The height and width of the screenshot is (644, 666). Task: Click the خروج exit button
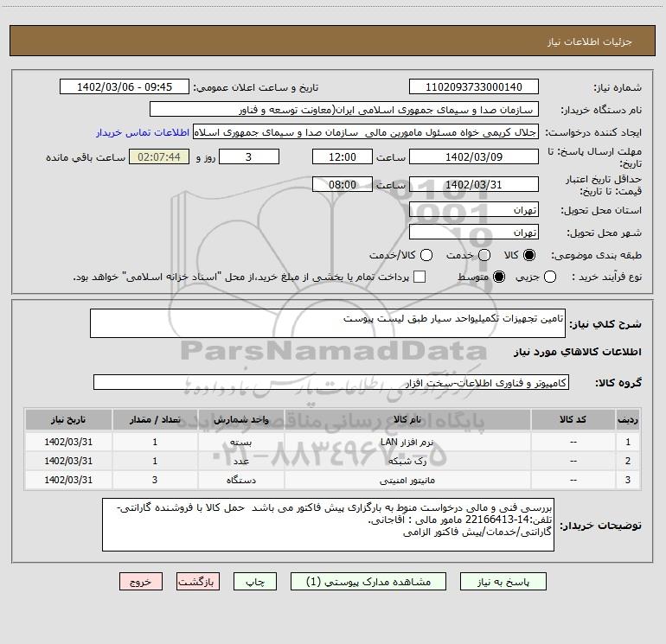click(x=141, y=582)
